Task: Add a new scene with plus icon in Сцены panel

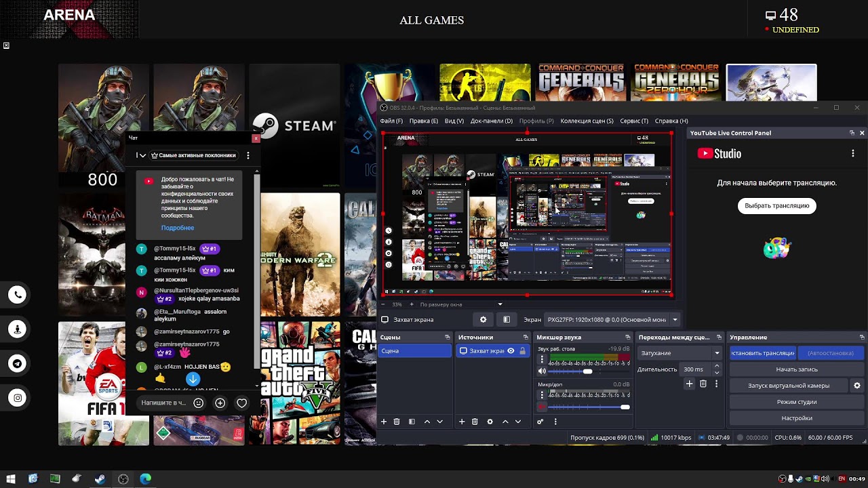Action: click(x=384, y=422)
